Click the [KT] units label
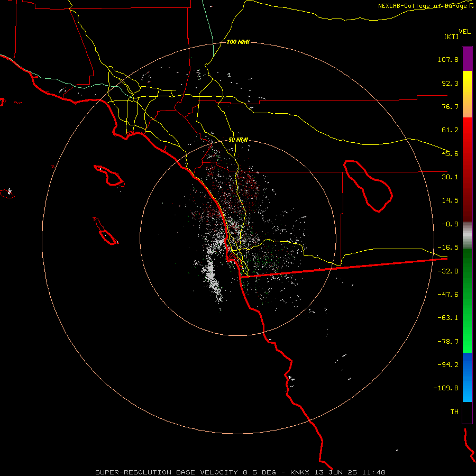The height and width of the screenshot is (476, 476). 452,36
